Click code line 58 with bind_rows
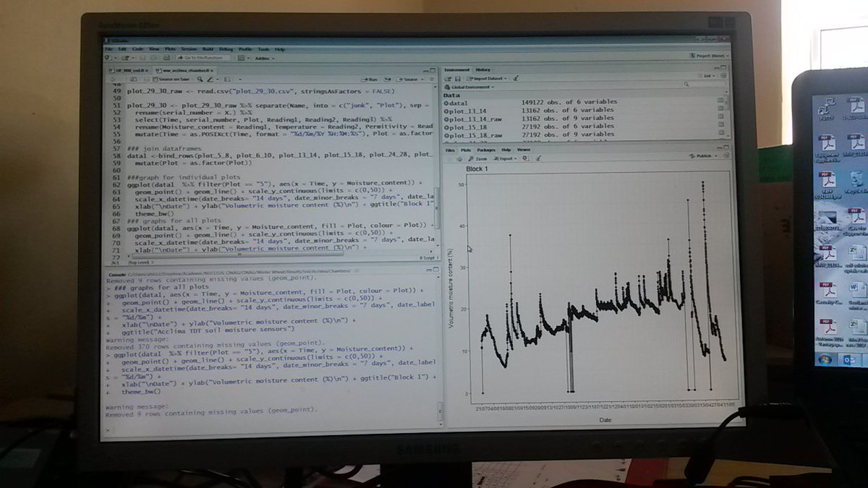This screenshot has height=488, width=868. [280, 154]
